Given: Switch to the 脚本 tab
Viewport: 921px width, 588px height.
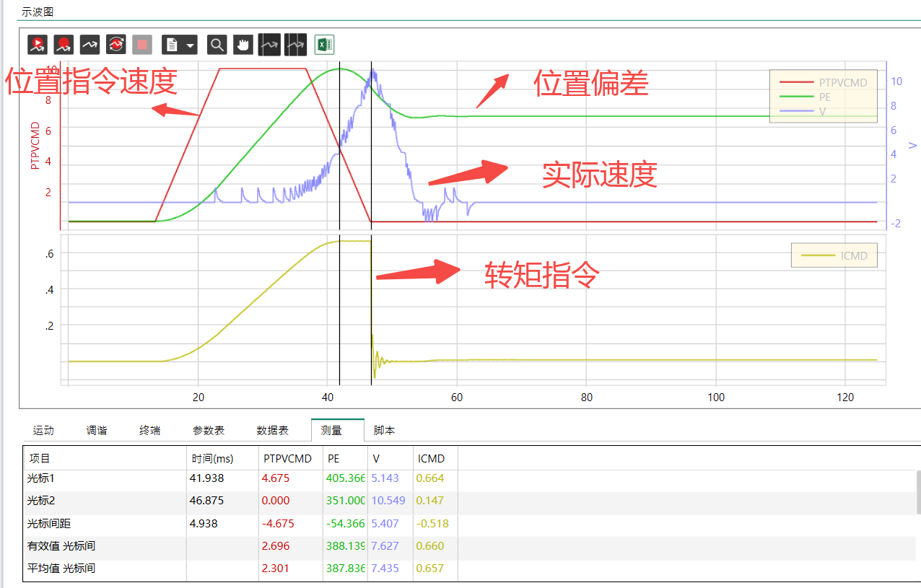Looking at the screenshot, I should coord(385,431).
